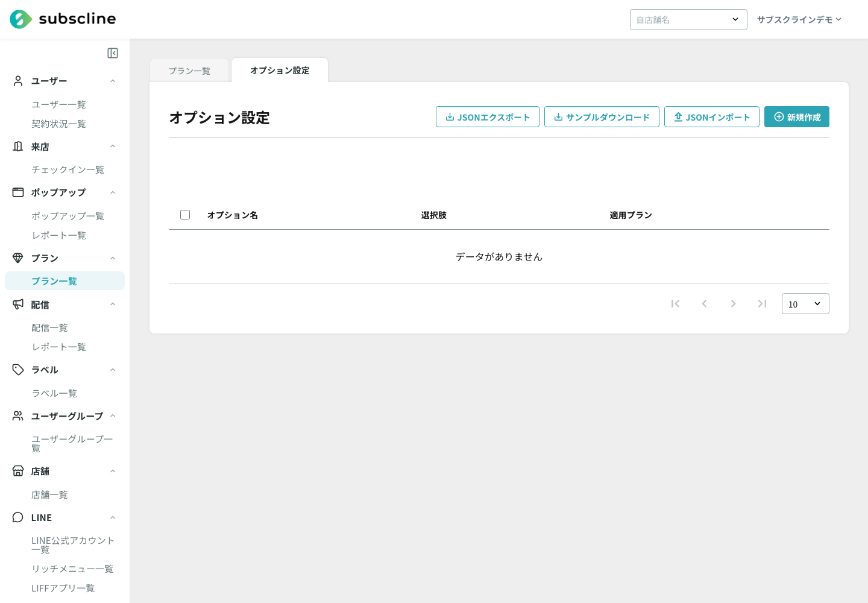Screen dimensions: 868x603
Task: Open チェックイン一覧 in the sidebar
Action: point(68,169)
